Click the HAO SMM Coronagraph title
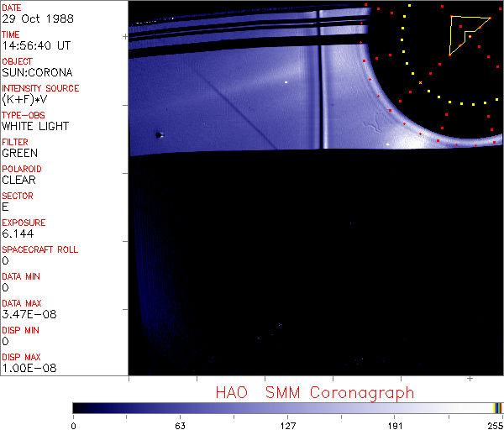Screen dimensions: 504x430 314,392
